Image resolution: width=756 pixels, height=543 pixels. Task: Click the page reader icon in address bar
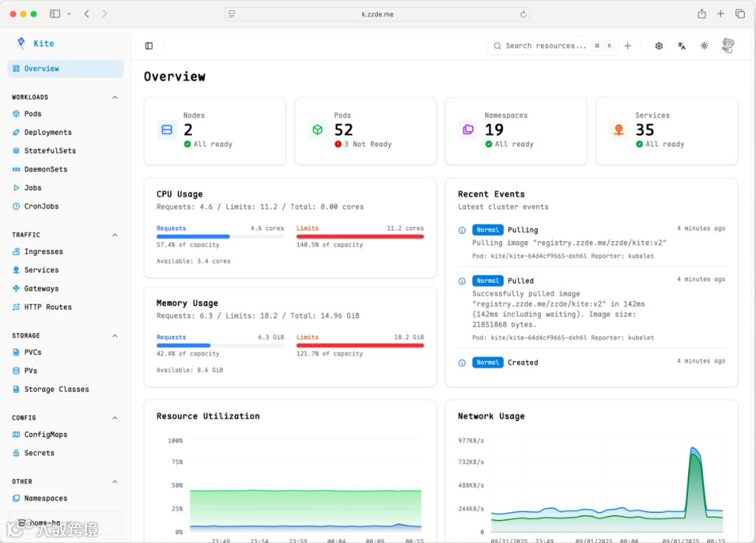(232, 14)
